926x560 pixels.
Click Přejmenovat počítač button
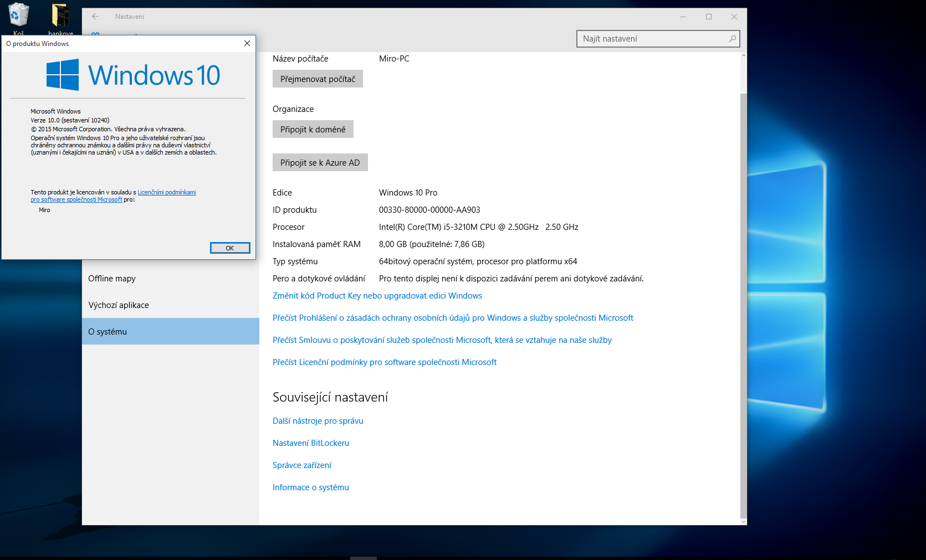[318, 79]
